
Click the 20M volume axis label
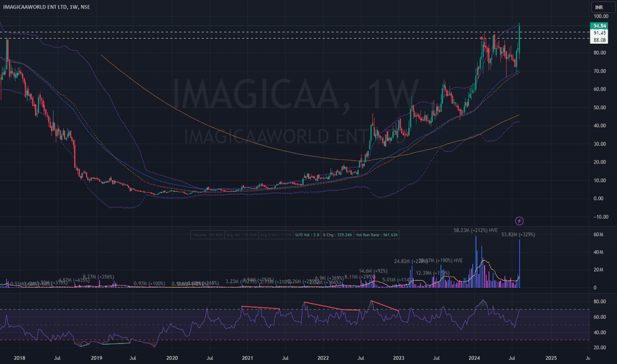click(598, 270)
